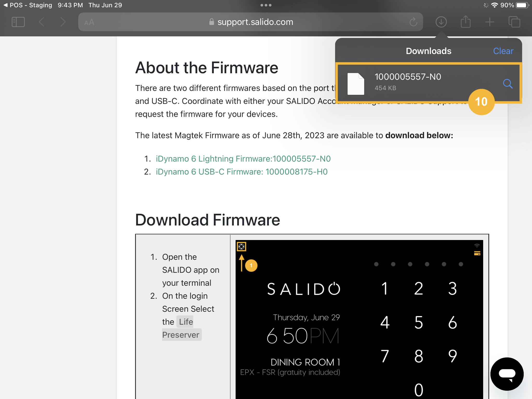Tap the SALIDO login screen image
Image resolution: width=532 pixels, height=399 pixels.
pyautogui.click(x=359, y=319)
